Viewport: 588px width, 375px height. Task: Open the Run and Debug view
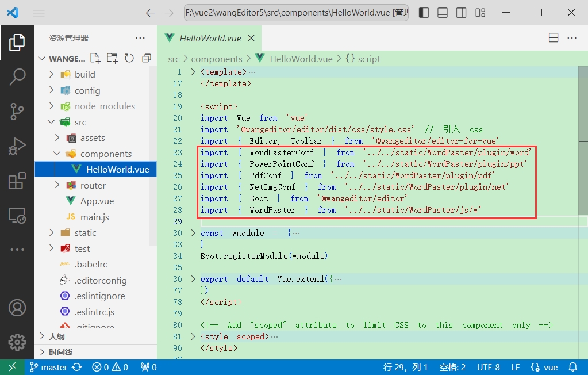17,146
